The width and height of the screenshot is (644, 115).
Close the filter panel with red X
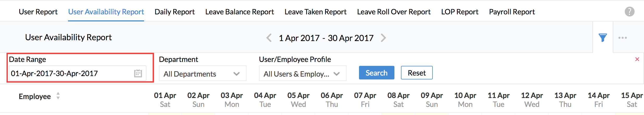tap(637, 59)
